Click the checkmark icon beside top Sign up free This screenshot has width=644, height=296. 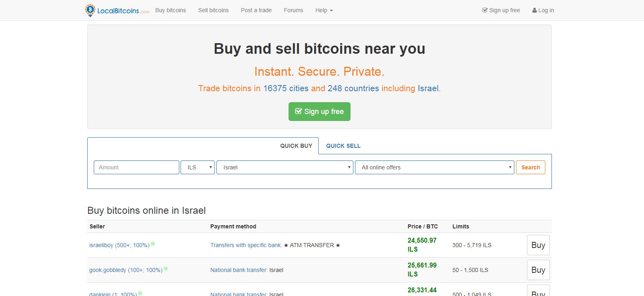pyautogui.click(x=485, y=10)
